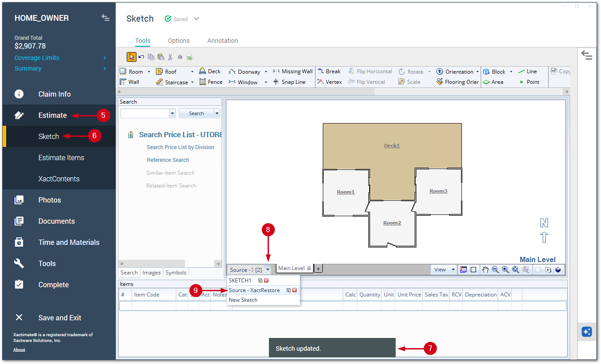
Task: Select the Area tool
Action: pos(493,82)
